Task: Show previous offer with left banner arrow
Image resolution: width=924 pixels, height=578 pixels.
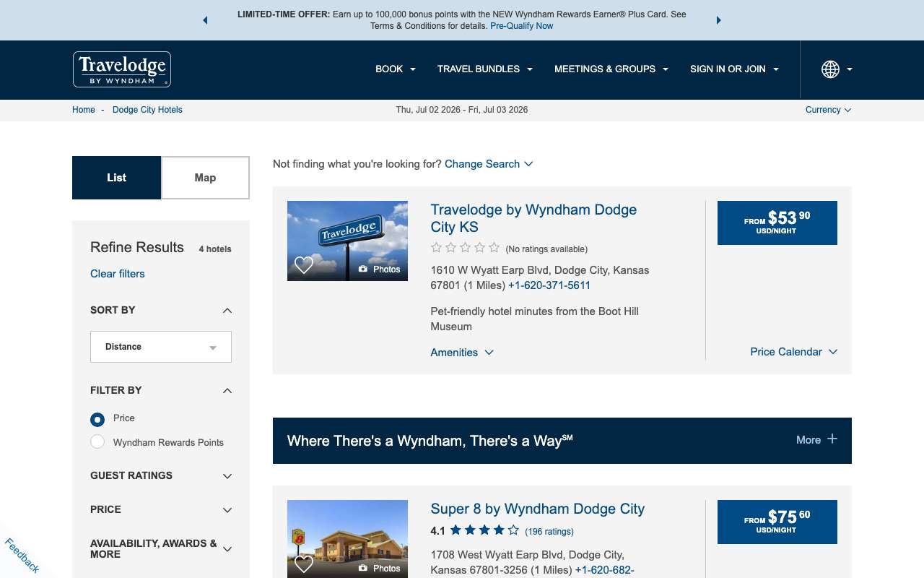Action: (x=205, y=20)
